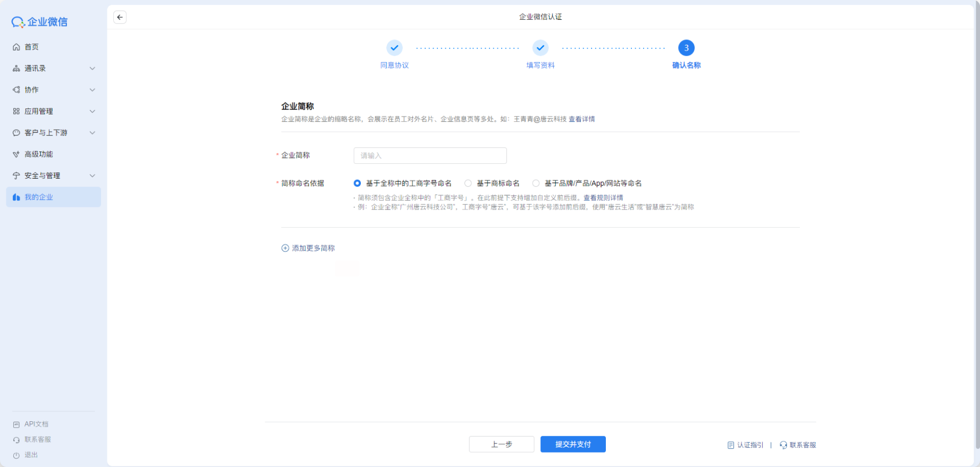This screenshot has height=467, width=980.
Task: Click the 同意协议 step checkmark
Action: [x=394, y=48]
